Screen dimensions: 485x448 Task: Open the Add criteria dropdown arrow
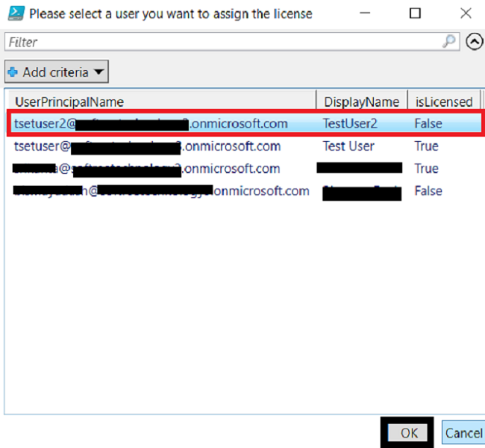(x=98, y=72)
